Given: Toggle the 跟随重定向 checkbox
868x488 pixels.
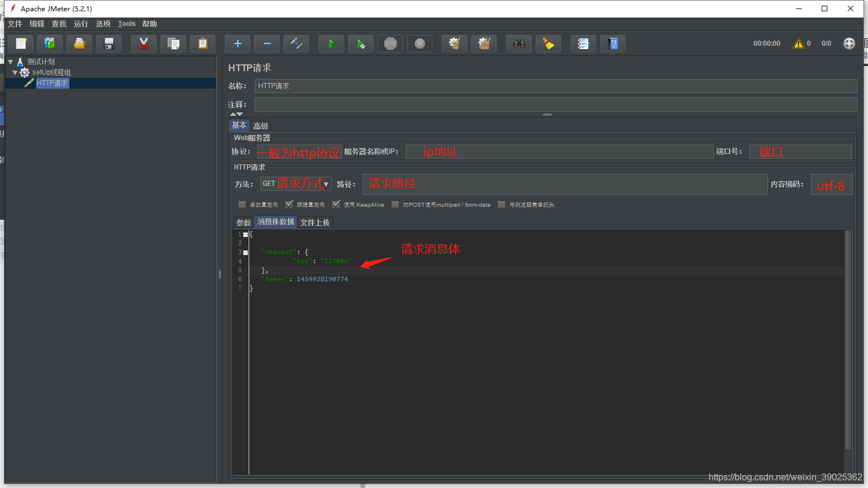Looking at the screenshot, I should [289, 204].
